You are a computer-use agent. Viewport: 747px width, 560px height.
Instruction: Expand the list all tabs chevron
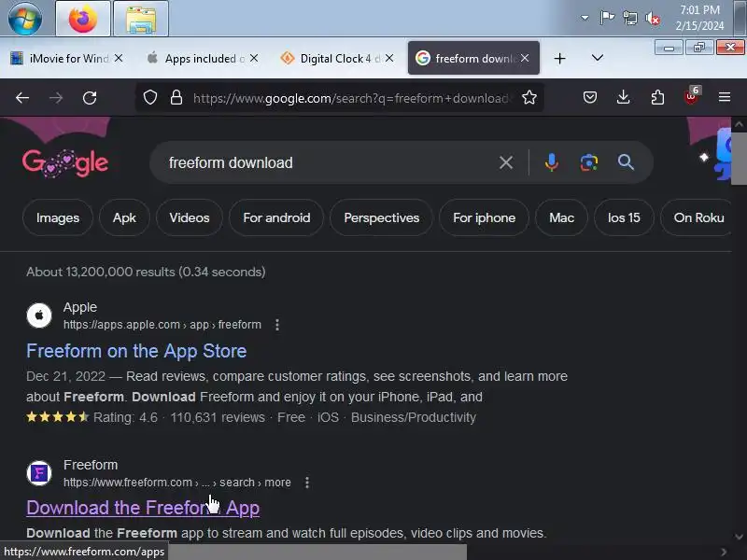tap(598, 58)
